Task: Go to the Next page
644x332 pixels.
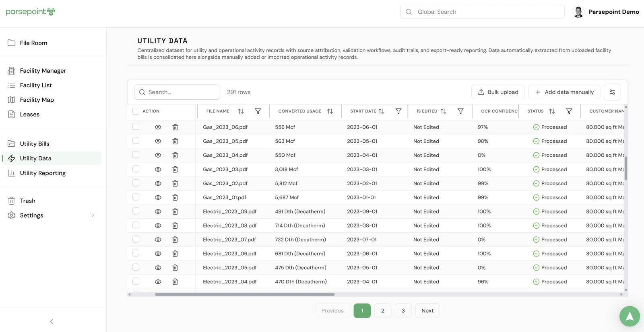Action: (427, 311)
